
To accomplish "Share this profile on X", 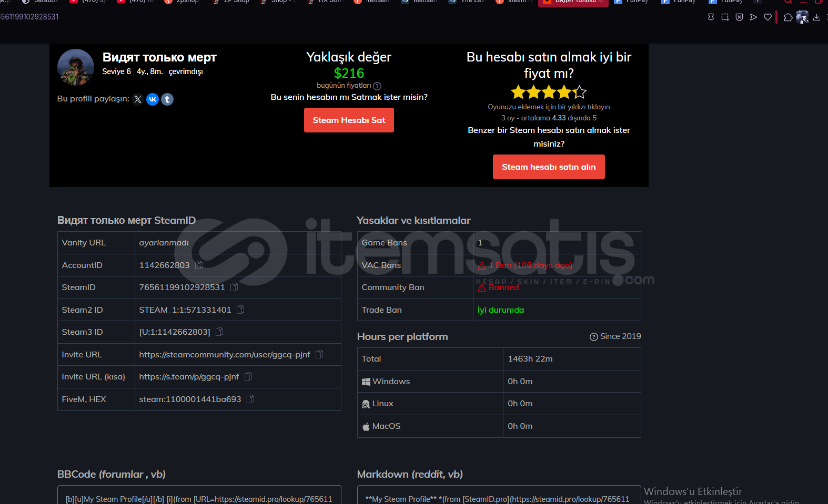I will pos(138,99).
